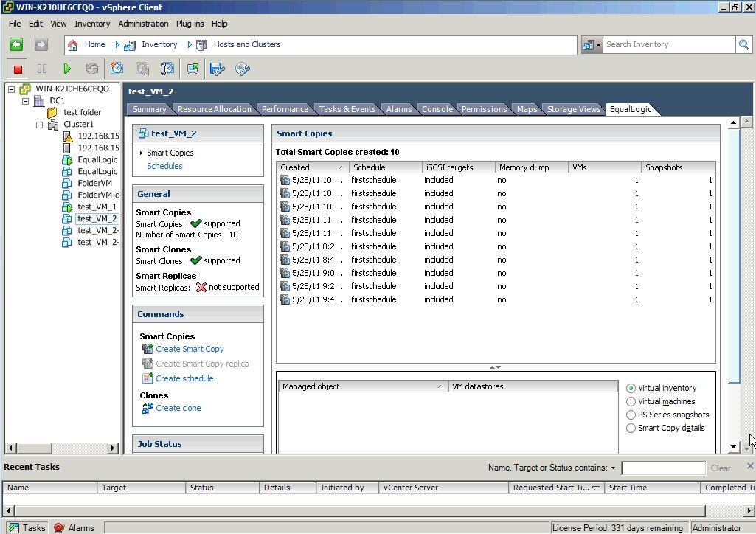
Task: Open the Plug-ins menu
Action: tap(190, 24)
